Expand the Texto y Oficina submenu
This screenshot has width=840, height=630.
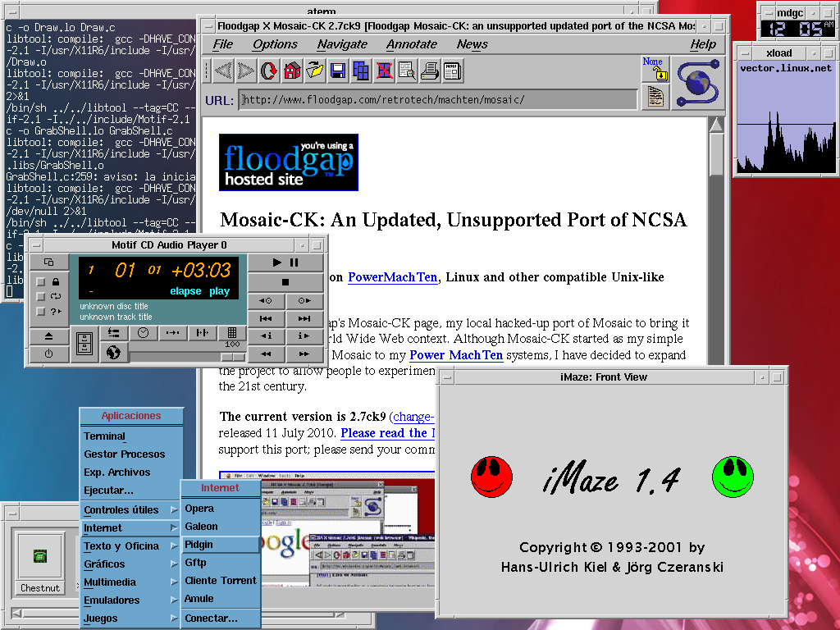point(131,546)
